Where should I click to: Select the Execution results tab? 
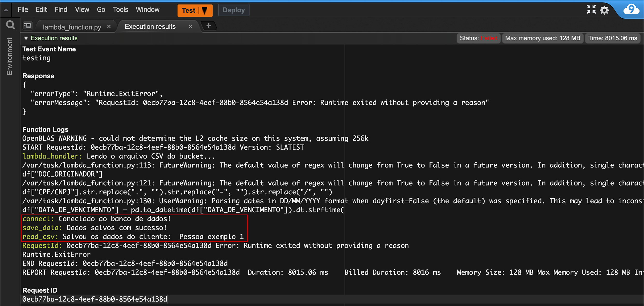point(150,26)
